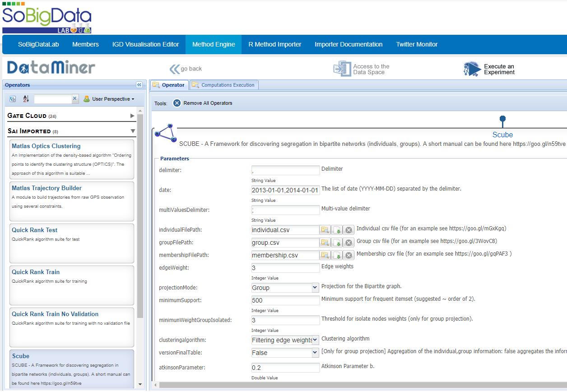Click the date input field

click(285, 190)
